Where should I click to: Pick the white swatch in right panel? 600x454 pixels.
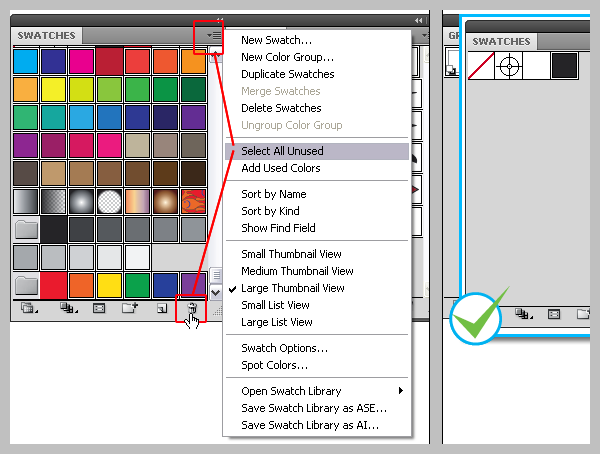point(536,66)
